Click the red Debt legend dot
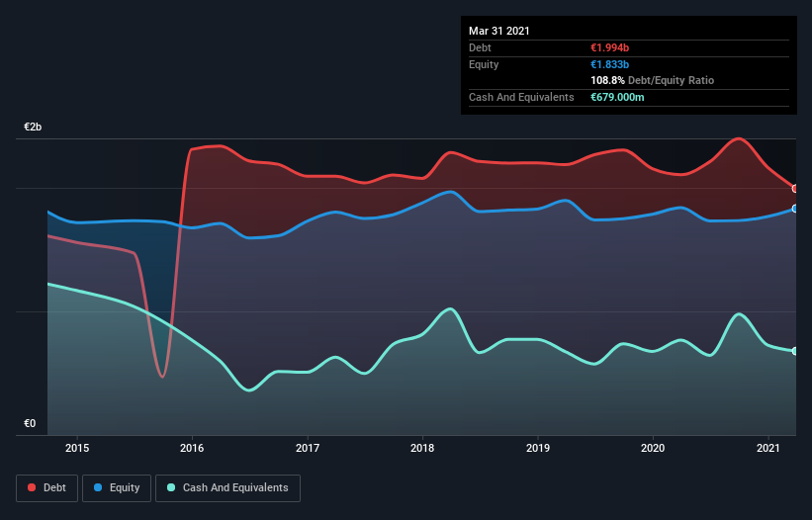The image size is (812, 520). tap(32, 487)
